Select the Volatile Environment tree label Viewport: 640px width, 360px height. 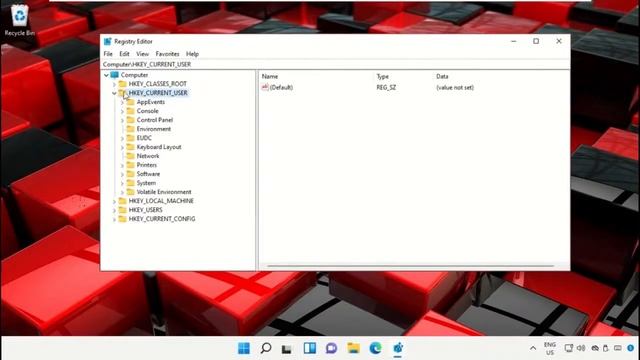(164, 192)
